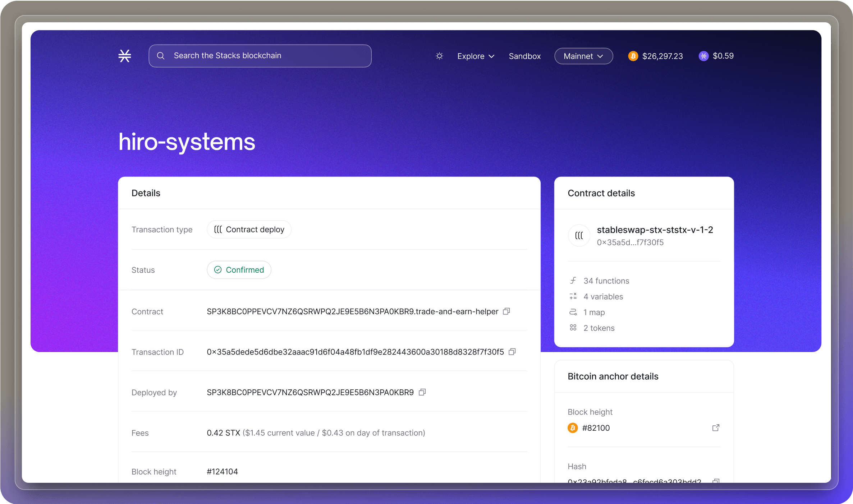Copy the trade-and-earn-helper contract address
This screenshot has width=853, height=504.
506,311
